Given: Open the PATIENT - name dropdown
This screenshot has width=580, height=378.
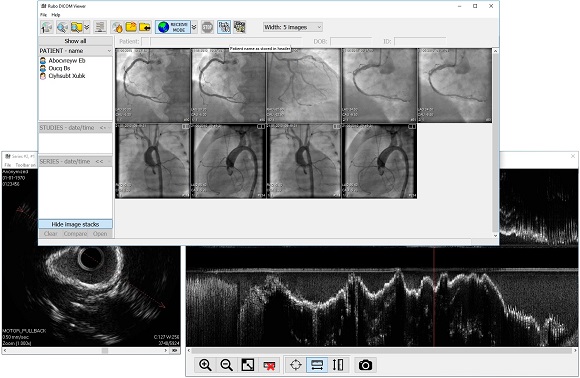Looking at the screenshot, I should [x=75, y=51].
